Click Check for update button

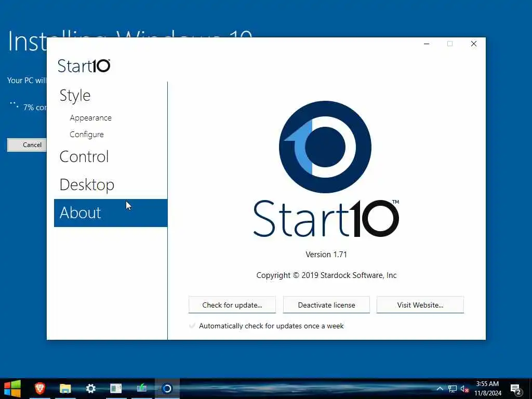tap(232, 304)
